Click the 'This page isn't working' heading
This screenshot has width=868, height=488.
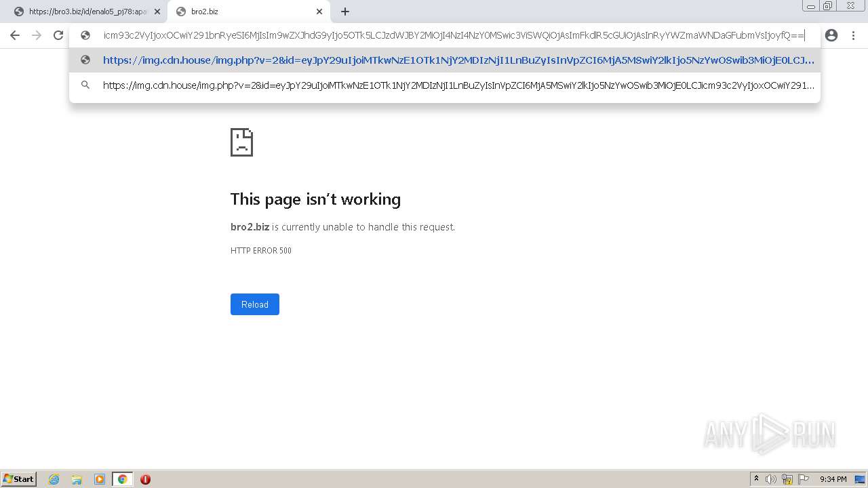pyautogui.click(x=315, y=199)
